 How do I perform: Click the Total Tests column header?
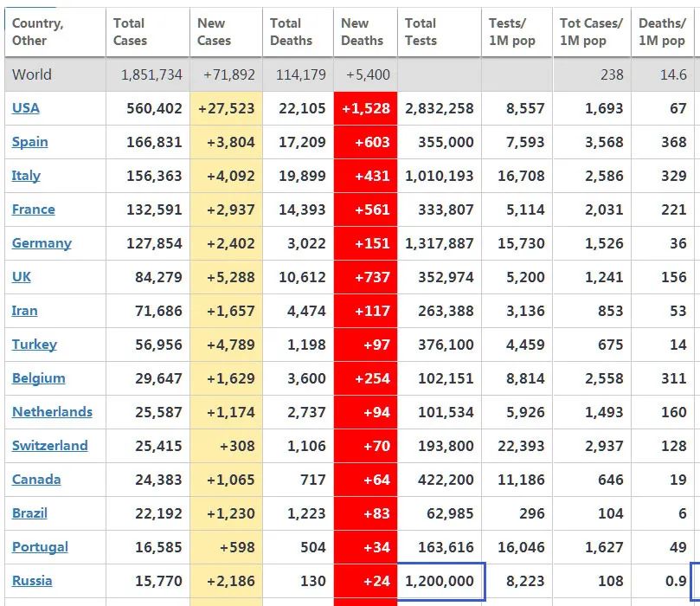pos(421,32)
